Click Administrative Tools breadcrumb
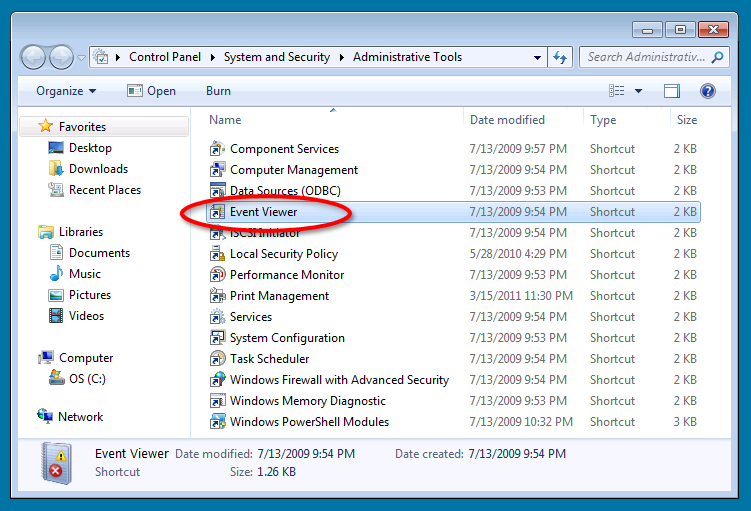751x511 pixels. click(x=408, y=57)
